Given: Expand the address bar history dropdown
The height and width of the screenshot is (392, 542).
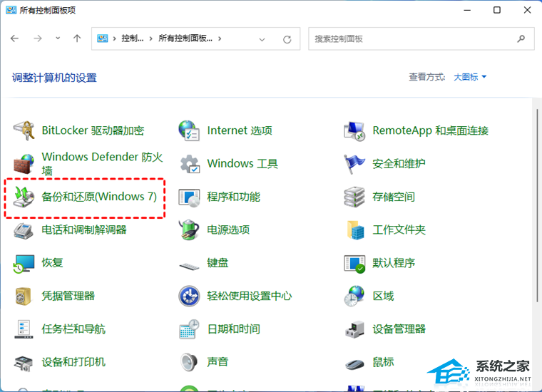Looking at the screenshot, I should (x=262, y=39).
